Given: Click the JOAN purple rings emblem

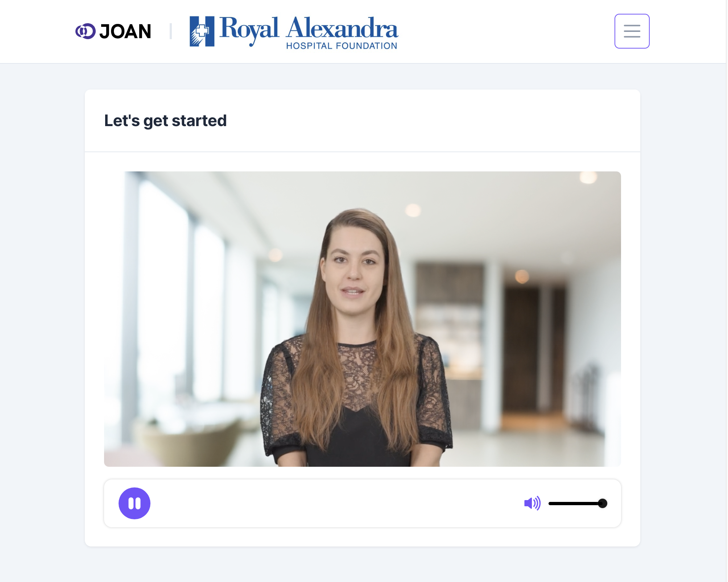Looking at the screenshot, I should tap(86, 31).
